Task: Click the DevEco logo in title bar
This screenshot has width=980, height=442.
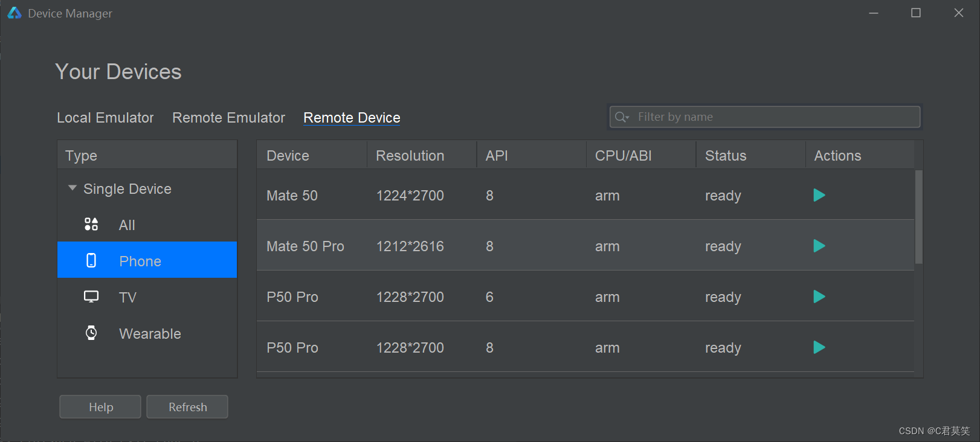Action: 15,13
